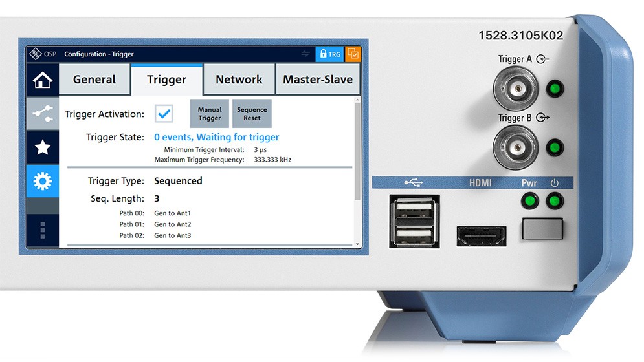Viewport: 644px width, 362px height.
Task: Click the Pwr green LED indicator
Action: tap(530, 201)
